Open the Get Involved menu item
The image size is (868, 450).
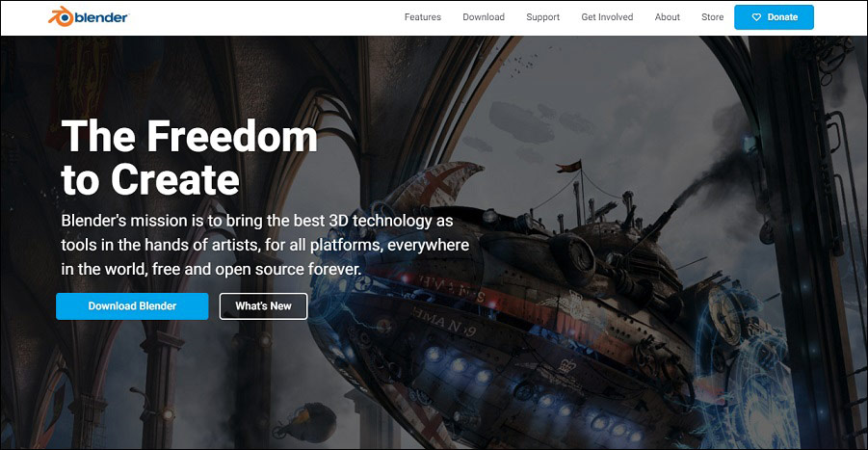(x=607, y=17)
